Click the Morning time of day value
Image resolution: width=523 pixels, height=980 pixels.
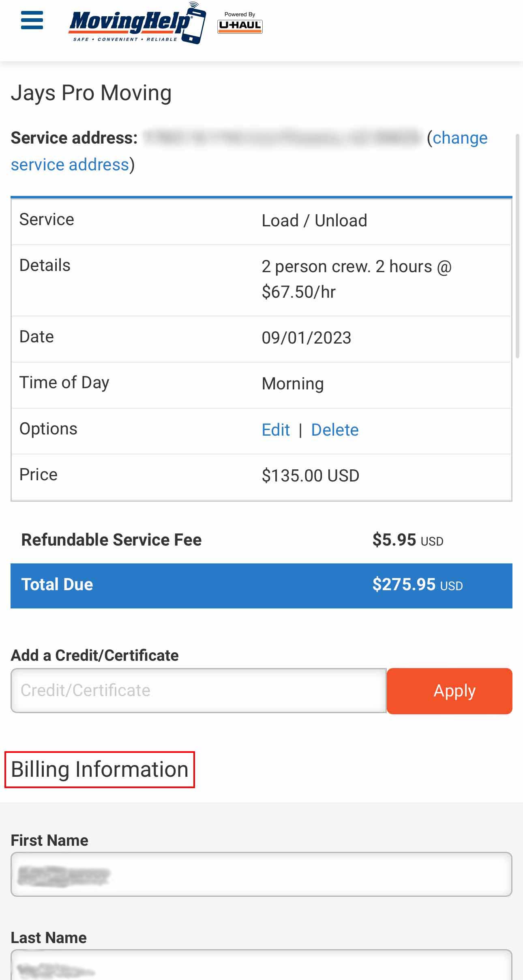[x=293, y=384]
